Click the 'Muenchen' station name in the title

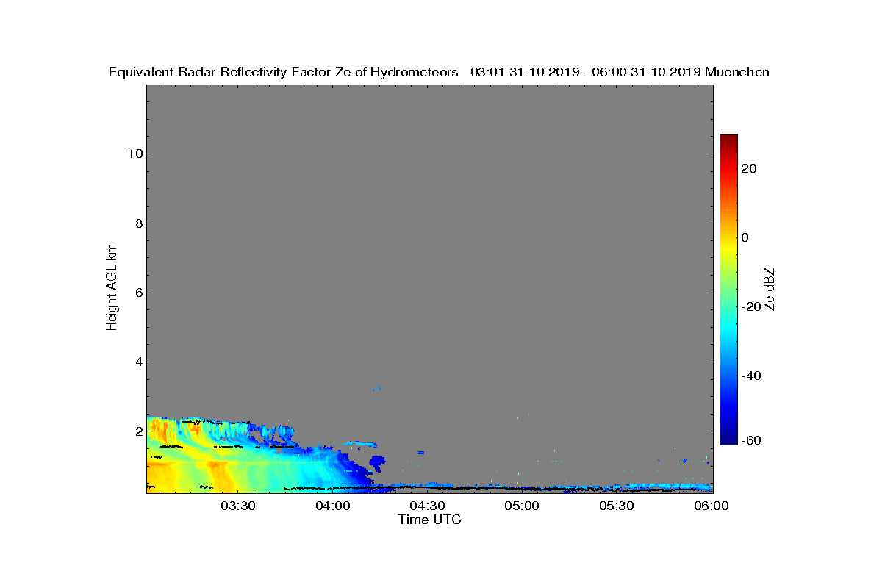coord(737,72)
